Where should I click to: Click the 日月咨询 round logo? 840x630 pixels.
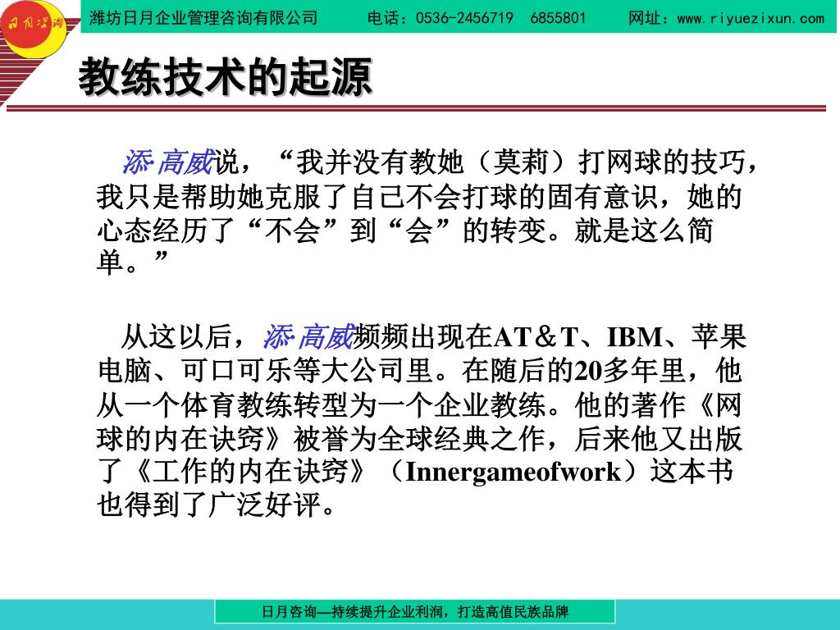34,27
